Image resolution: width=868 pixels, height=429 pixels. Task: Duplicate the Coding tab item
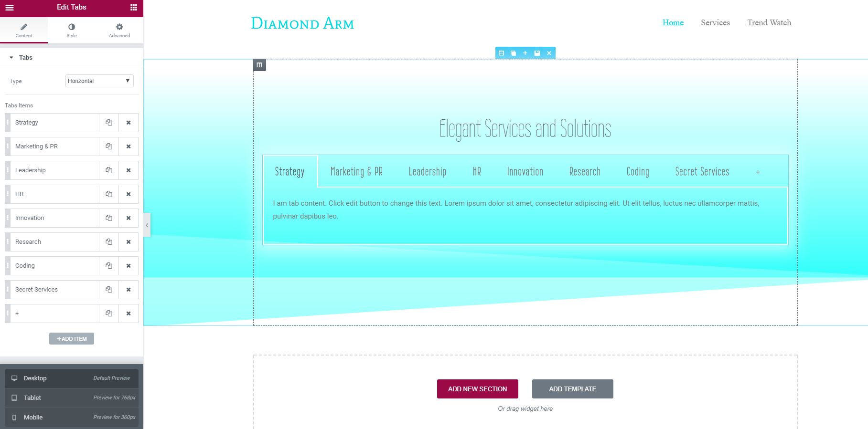coord(109,266)
